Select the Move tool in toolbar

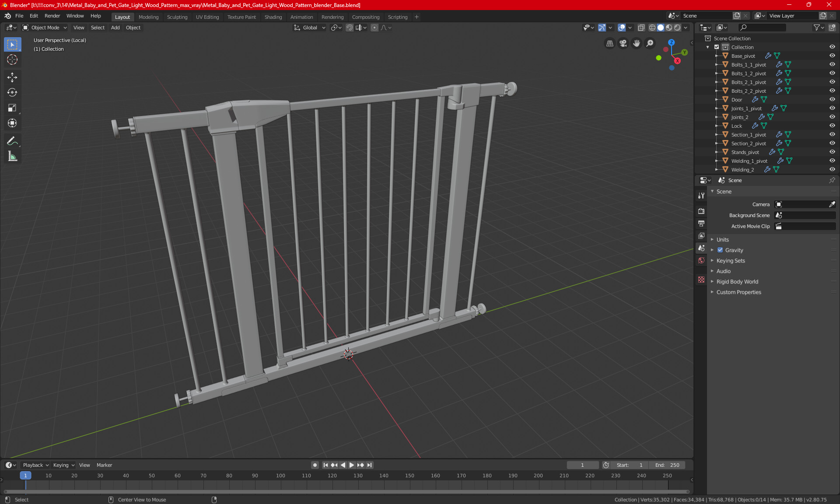click(x=12, y=77)
